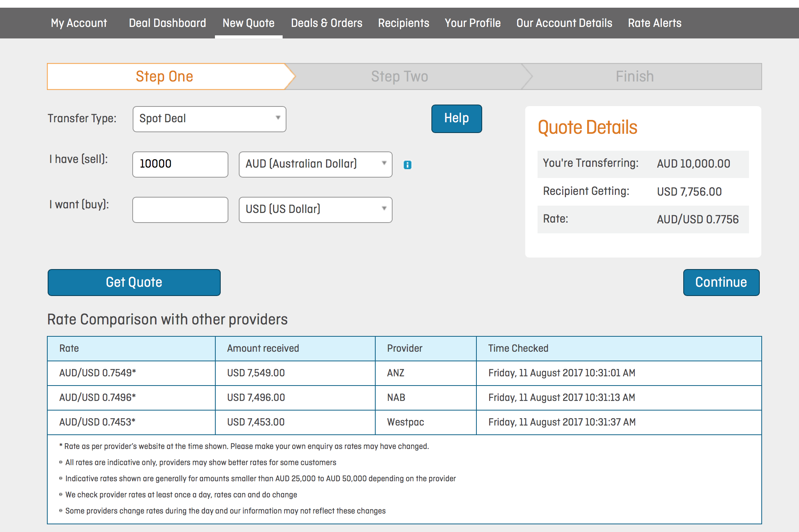Open the Recipients tab
The height and width of the screenshot is (532, 799).
404,23
